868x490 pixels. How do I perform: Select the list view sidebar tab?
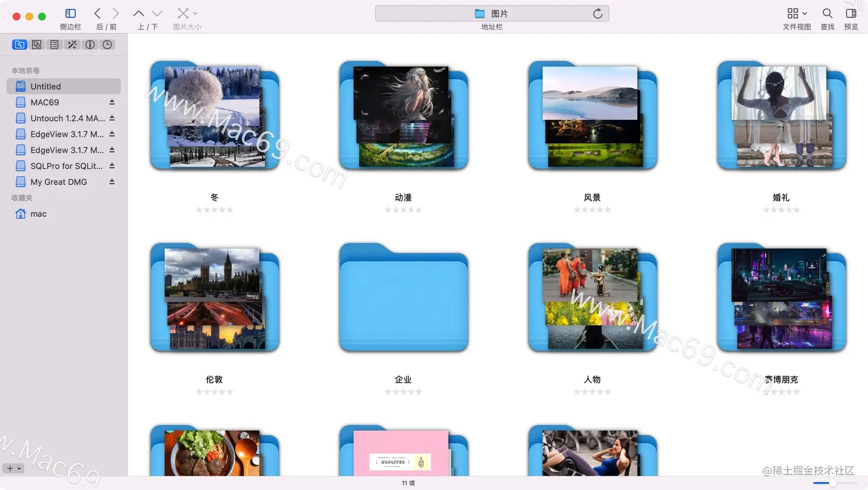click(55, 44)
